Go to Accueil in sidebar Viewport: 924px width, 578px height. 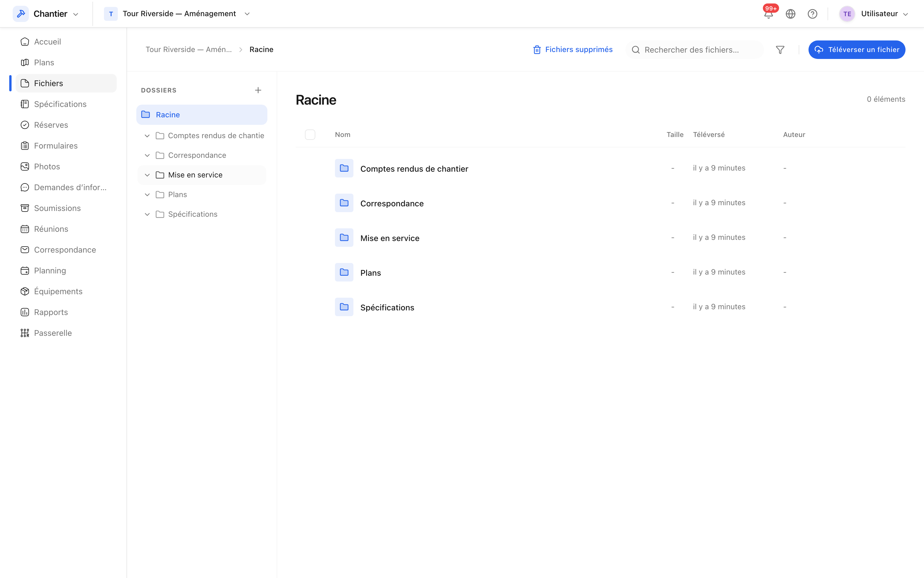click(x=66, y=42)
